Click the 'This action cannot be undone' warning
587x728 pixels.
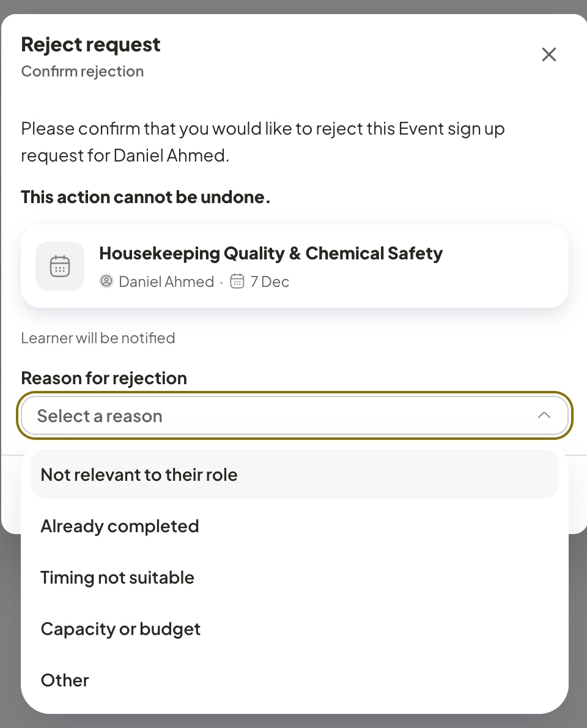(x=146, y=198)
